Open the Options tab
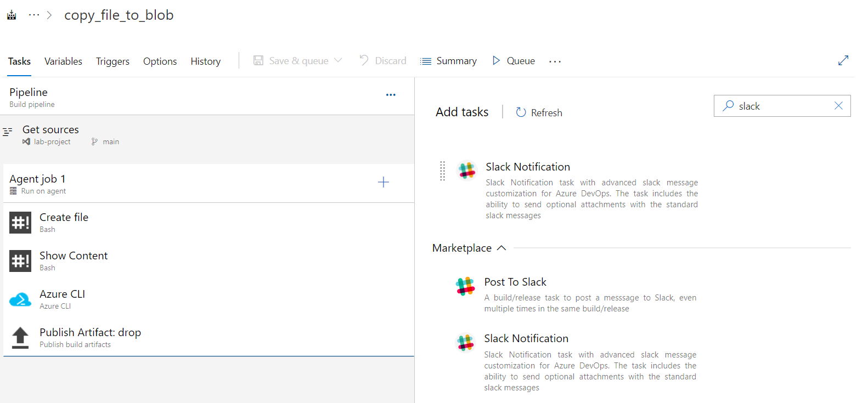Image resolution: width=868 pixels, height=403 pixels. [x=160, y=61]
